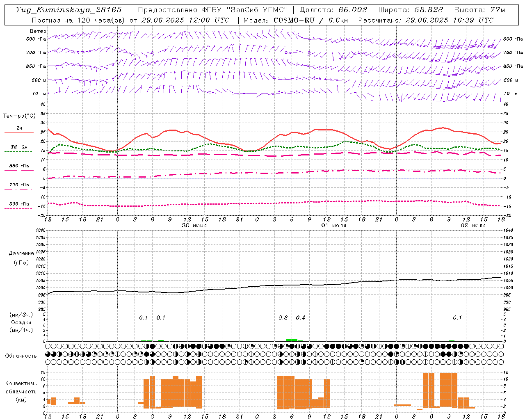Click the Осадки precipitation label
Image resolution: width=525 pixels, height=420 pixels.
21,322
